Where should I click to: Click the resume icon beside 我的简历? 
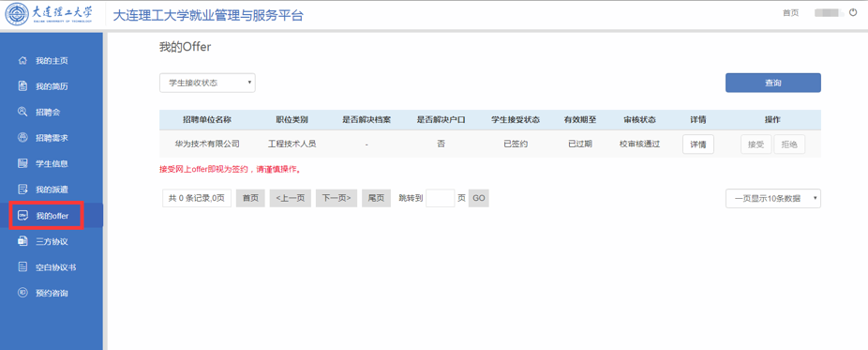click(22, 85)
